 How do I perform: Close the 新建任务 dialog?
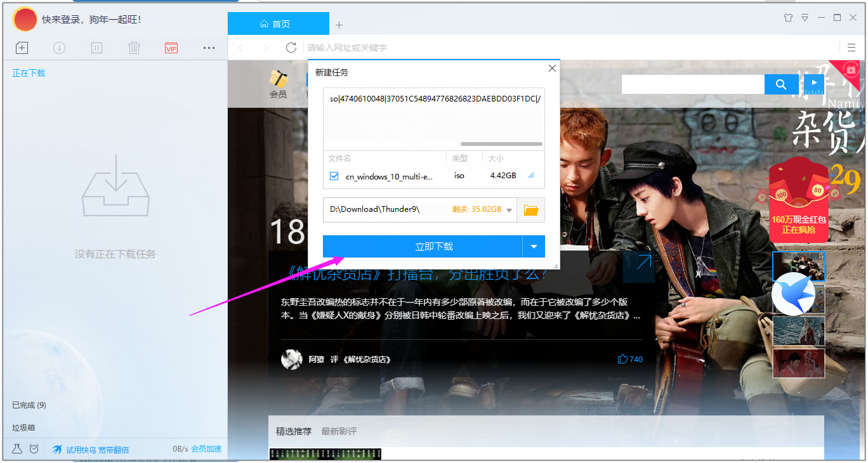tap(552, 68)
